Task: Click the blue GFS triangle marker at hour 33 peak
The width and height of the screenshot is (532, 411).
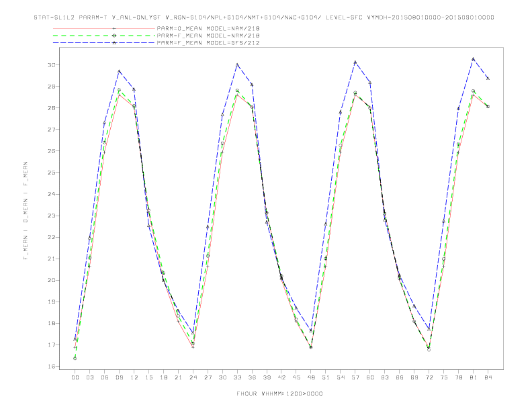Action: (x=237, y=64)
